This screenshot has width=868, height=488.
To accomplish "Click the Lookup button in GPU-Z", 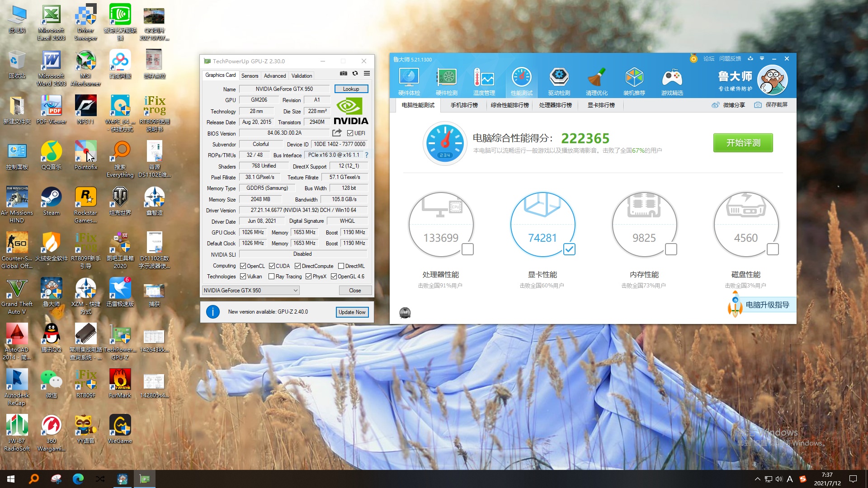I will (351, 89).
